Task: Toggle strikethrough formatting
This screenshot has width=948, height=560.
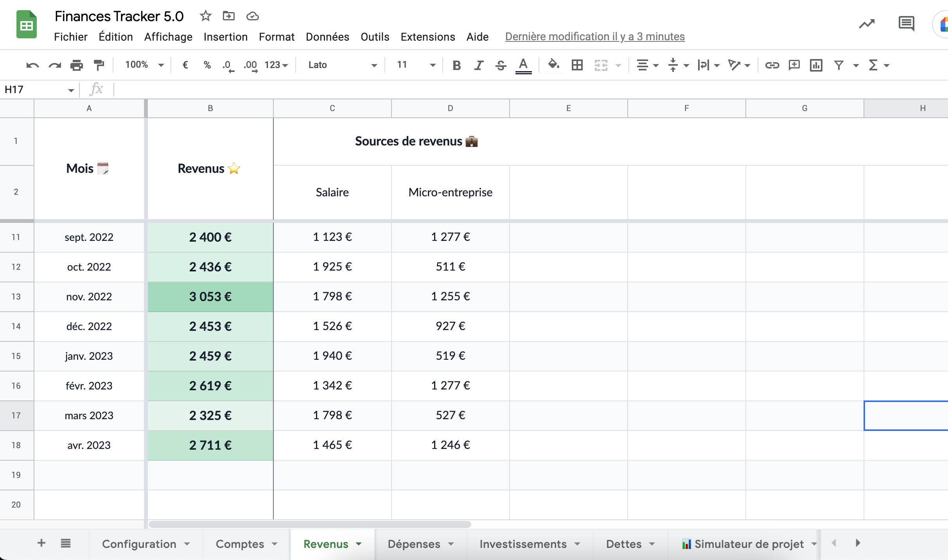Action: 501,65
